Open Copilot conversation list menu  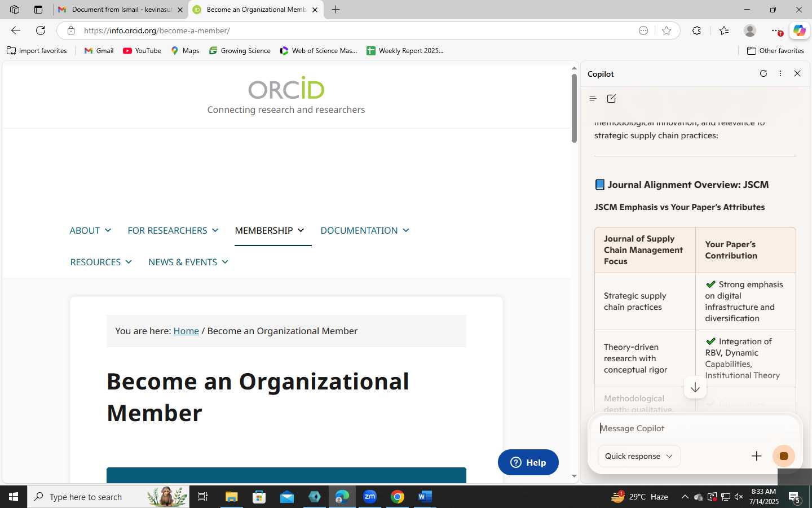[593, 99]
